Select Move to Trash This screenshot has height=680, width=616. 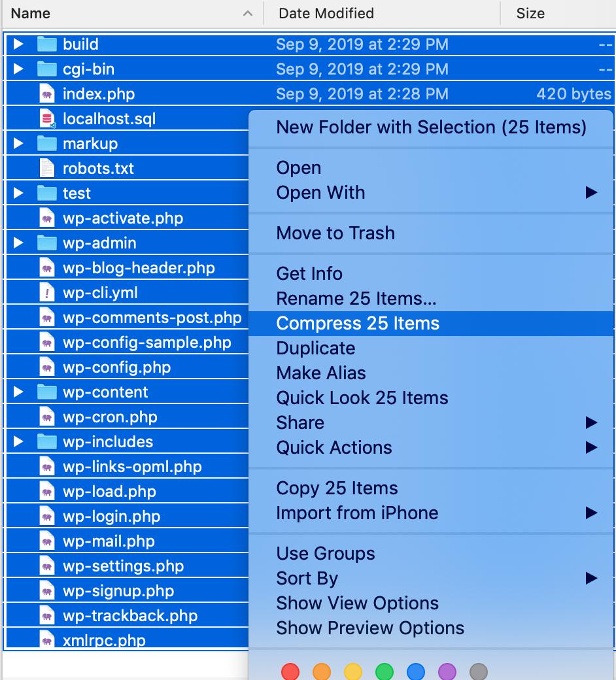click(431, 233)
